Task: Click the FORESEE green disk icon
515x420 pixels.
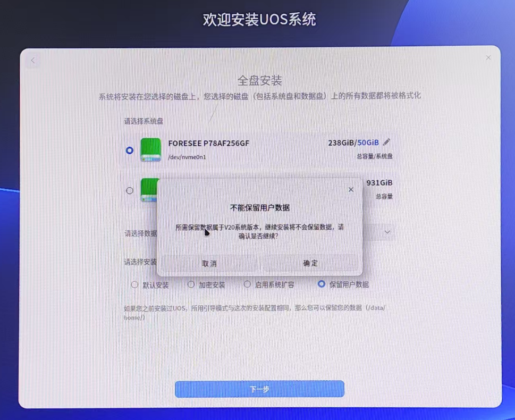Action: 151,150
